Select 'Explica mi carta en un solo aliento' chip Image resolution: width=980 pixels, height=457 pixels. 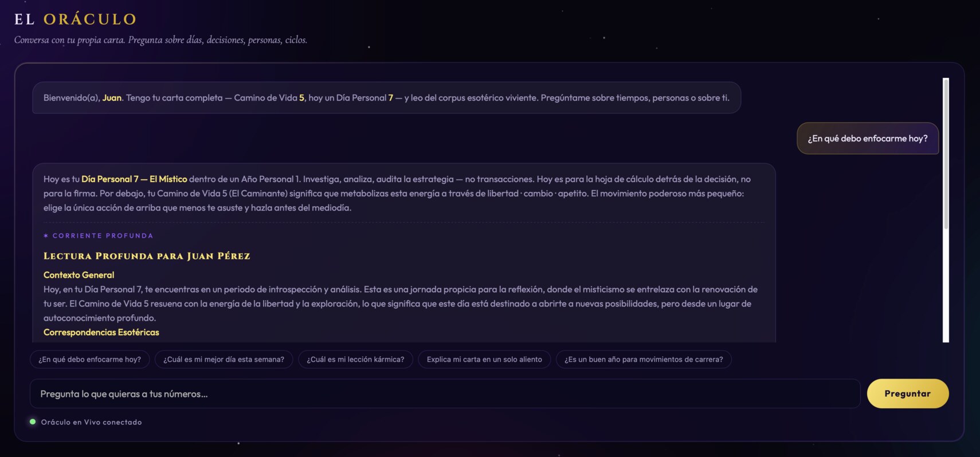pyautogui.click(x=484, y=359)
